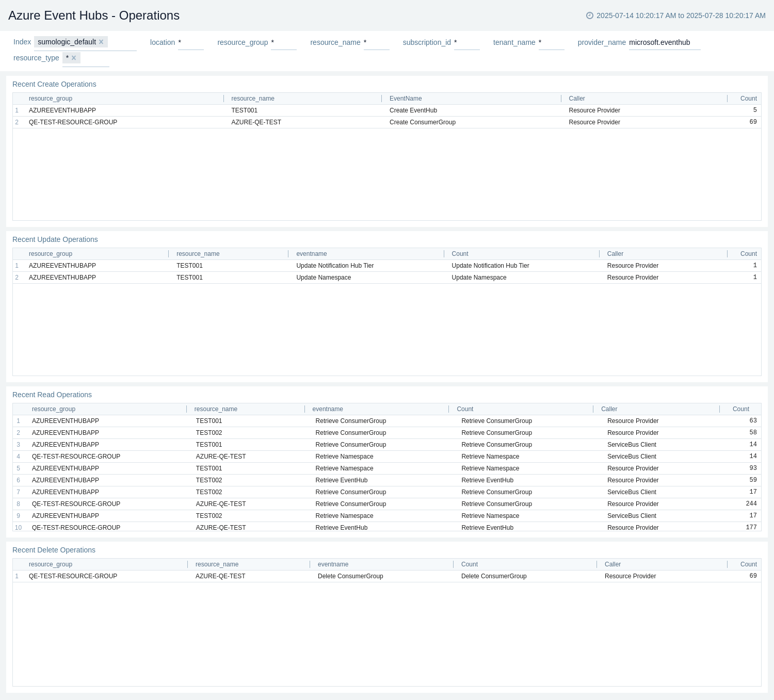Edit the tenant_name filter field
The width and height of the screenshot is (774, 700).
[x=551, y=42]
